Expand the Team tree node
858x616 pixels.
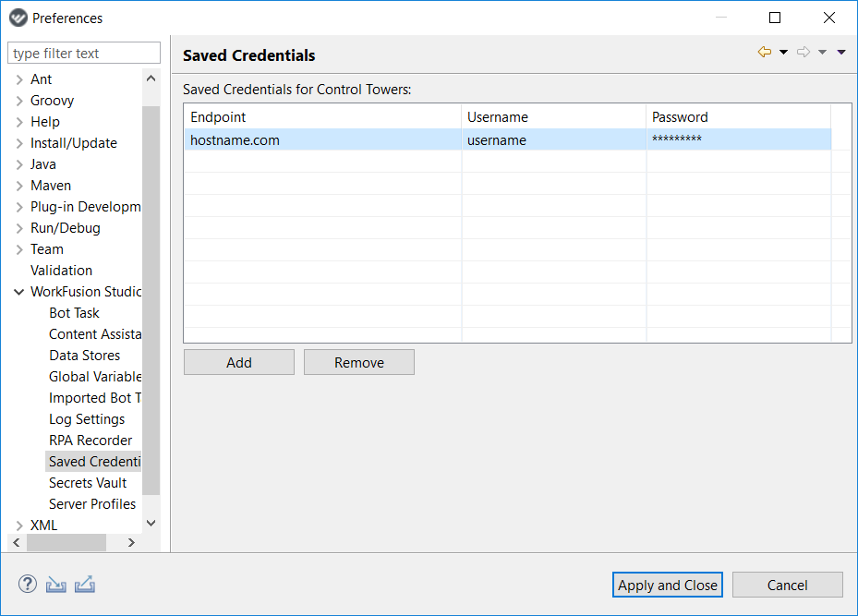coord(19,249)
